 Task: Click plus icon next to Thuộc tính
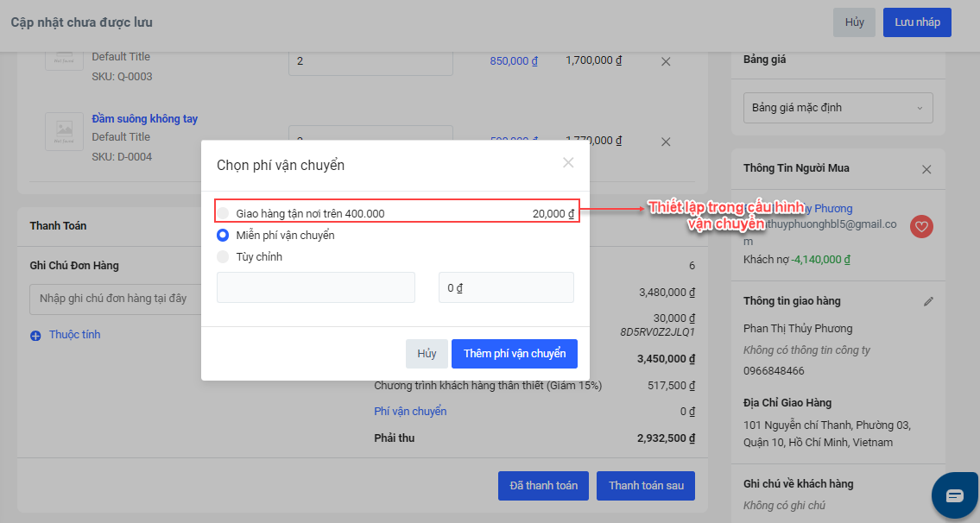click(35, 336)
